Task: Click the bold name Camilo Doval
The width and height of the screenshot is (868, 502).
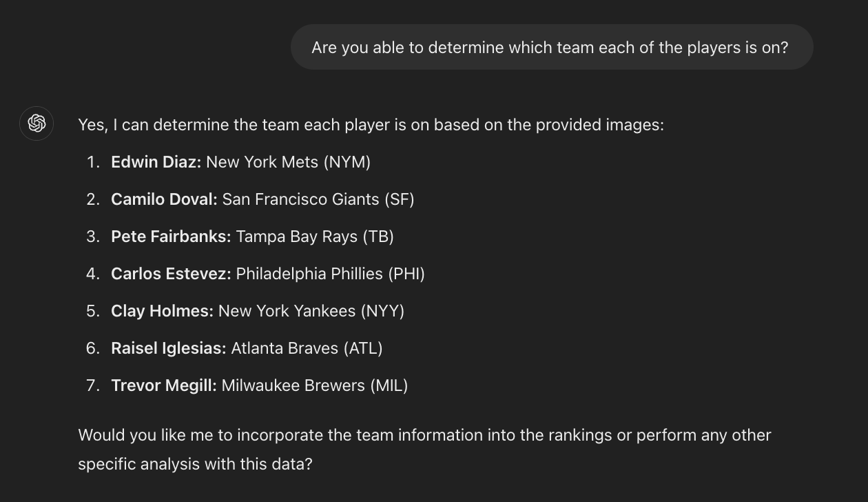Action: tap(164, 199)
